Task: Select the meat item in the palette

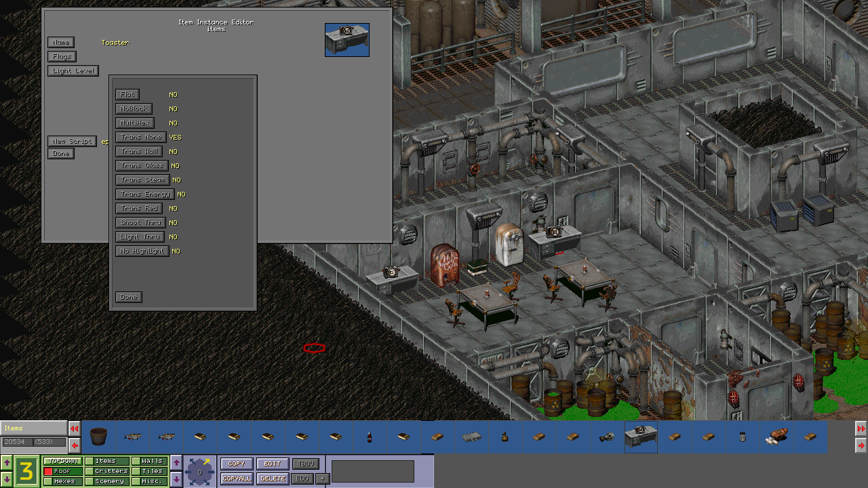Action: [776, 437]
